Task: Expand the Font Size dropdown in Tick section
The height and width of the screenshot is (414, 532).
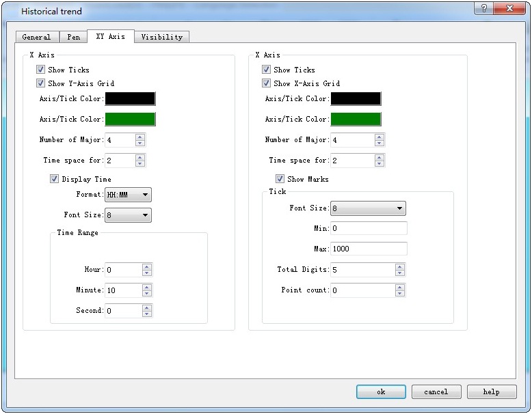Action: (x=368, y=208)
